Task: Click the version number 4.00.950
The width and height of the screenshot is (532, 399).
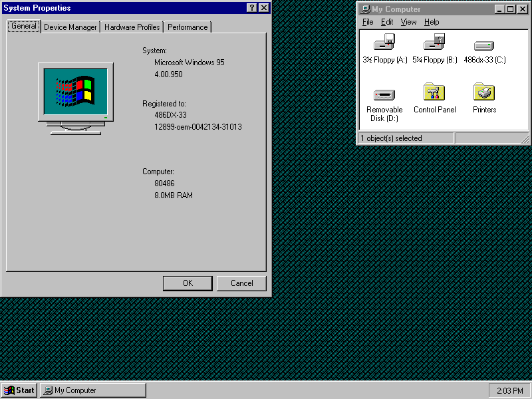Action: [168, 74]
